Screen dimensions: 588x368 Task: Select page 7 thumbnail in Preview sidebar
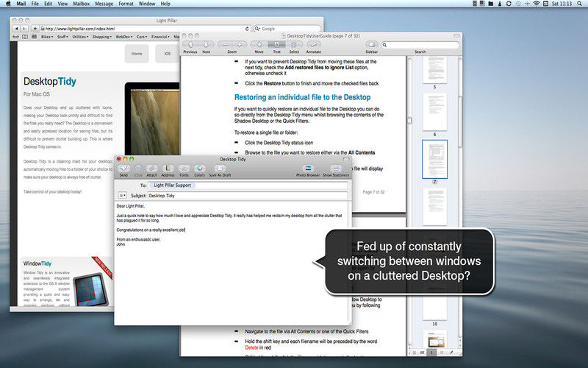pos(434,159)
